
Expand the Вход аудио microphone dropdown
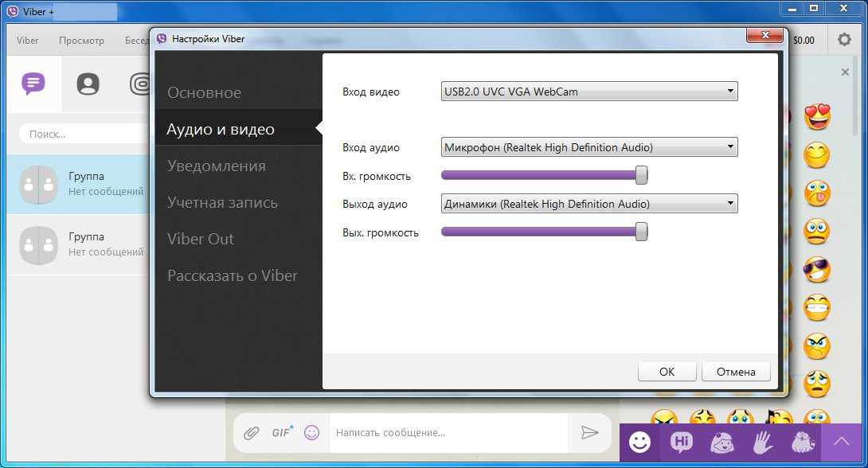pyautogui.click(x=589, y=147)
